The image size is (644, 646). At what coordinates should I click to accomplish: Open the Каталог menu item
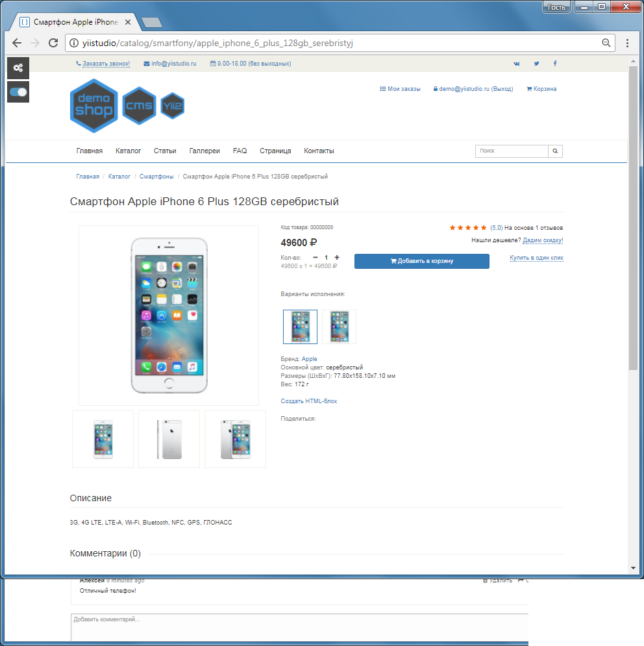pyautogui.click(x=128, y=151)
